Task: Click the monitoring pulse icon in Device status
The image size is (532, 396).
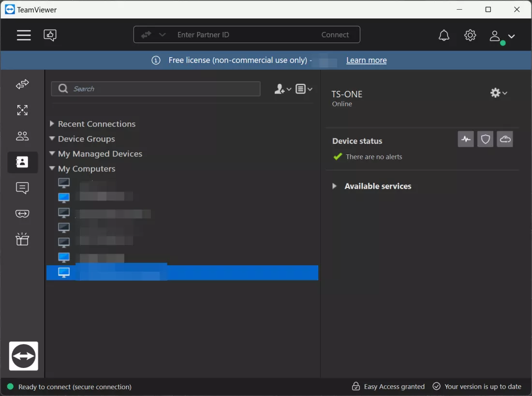Action: coord(466,139)
